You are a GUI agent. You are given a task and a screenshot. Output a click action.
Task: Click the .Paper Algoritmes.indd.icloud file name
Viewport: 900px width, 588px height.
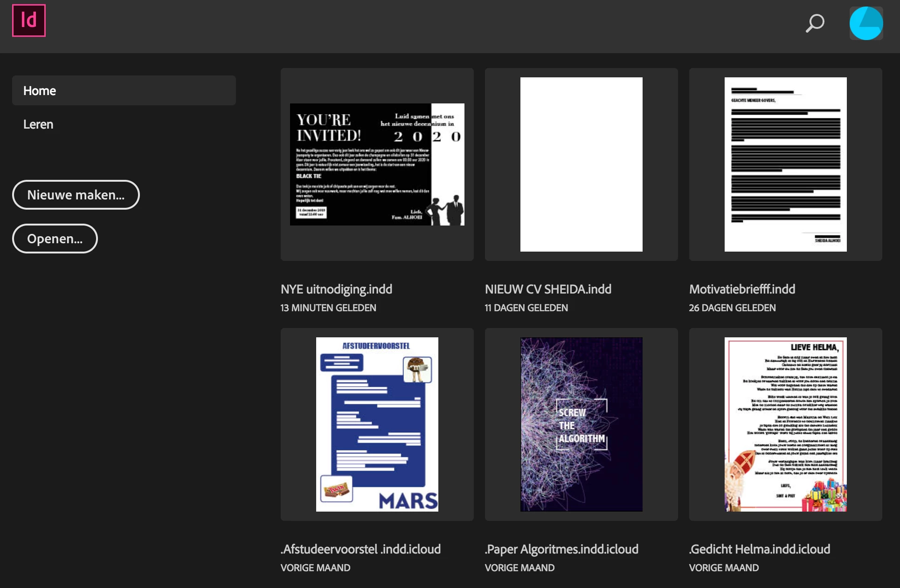(561, 549)
